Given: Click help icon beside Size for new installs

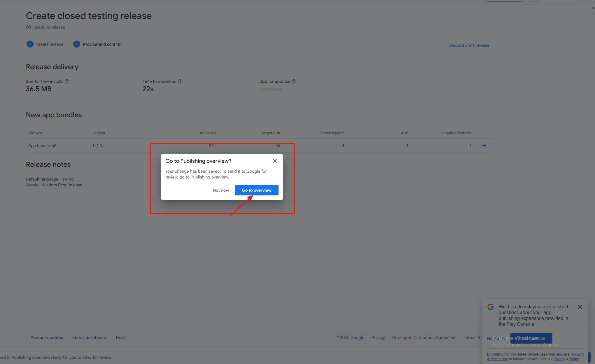Looking at the screenshot, I should pos(67,81).
